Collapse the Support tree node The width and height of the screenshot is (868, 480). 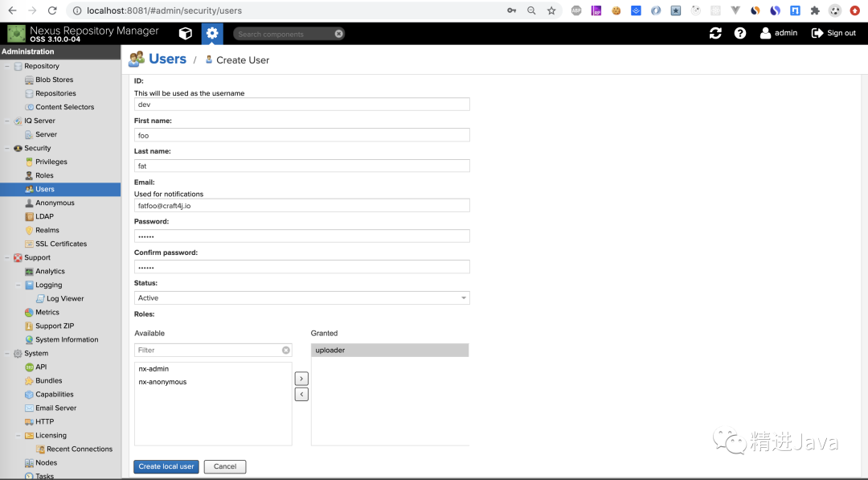coord(6,257)
